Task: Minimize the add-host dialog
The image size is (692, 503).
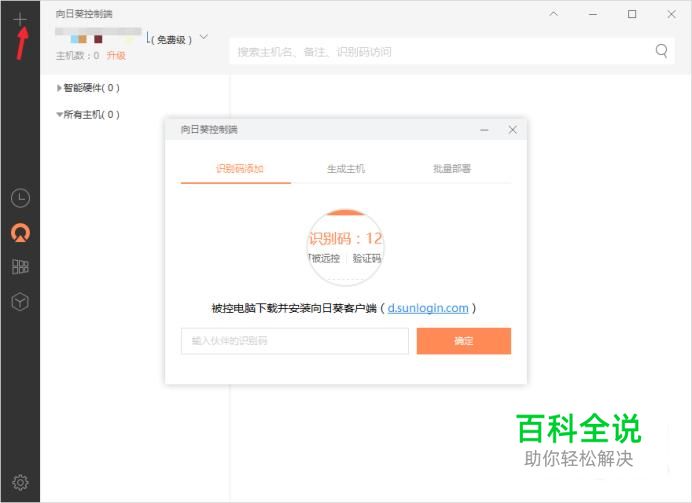Action: (x=484, y=130)
